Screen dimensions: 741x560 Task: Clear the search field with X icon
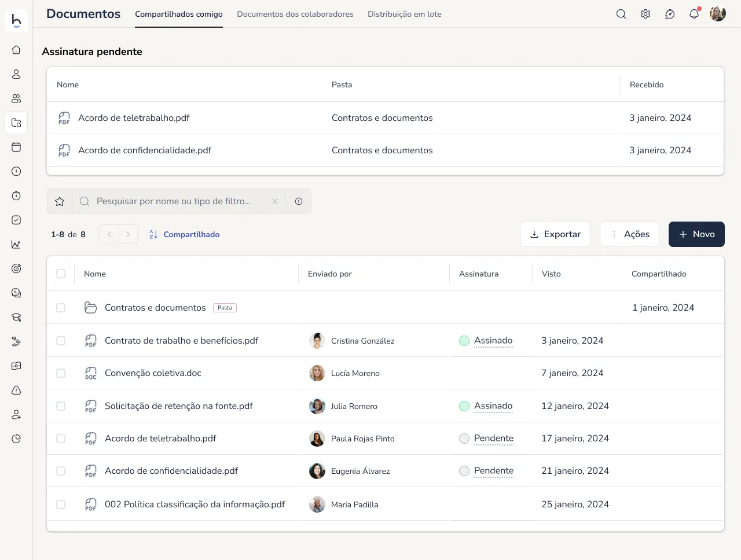pos(275,201)
